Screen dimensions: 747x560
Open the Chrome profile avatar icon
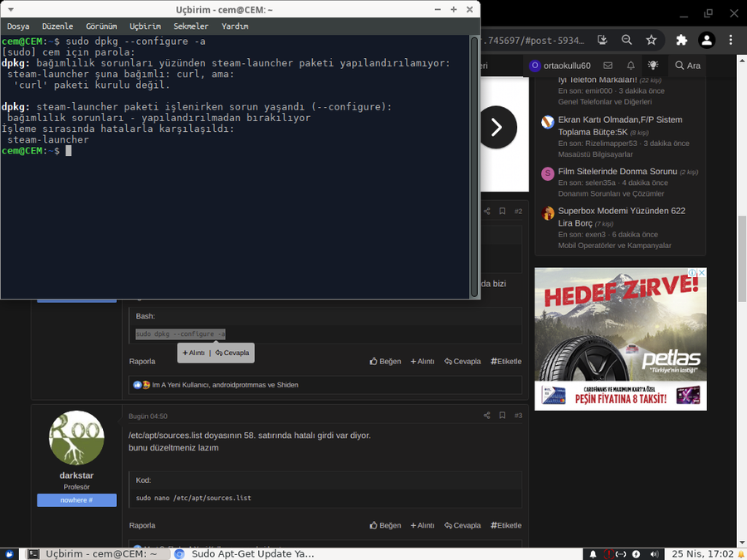click(x=707, y=40)
